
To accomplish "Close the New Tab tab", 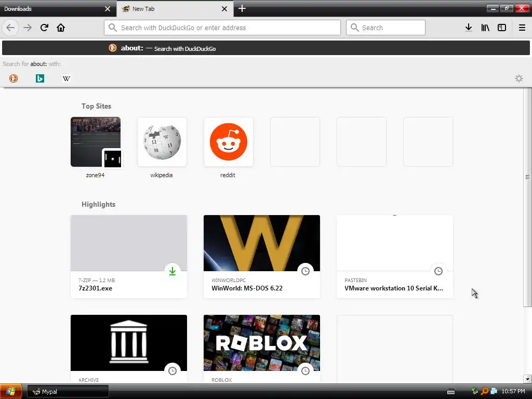I will coord(224,9).
